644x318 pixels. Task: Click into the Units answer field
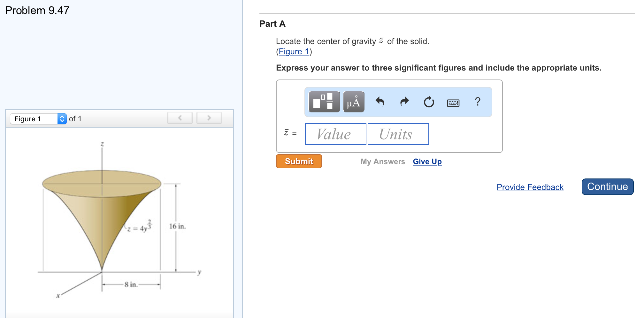(x=398, y=134)
